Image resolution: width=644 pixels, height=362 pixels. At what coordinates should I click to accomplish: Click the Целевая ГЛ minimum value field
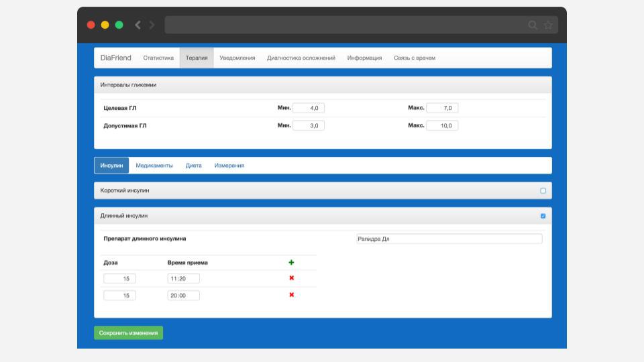coord(308,108)
